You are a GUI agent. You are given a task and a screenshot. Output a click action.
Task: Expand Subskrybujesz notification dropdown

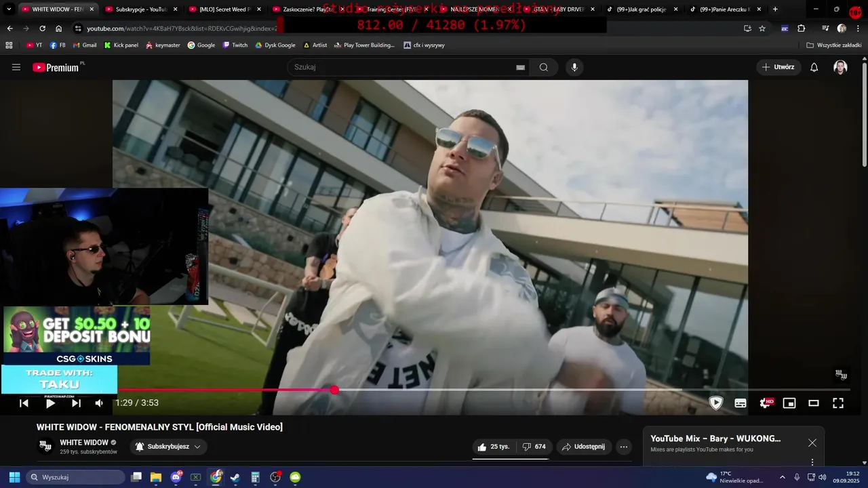(x=169, y=447)
